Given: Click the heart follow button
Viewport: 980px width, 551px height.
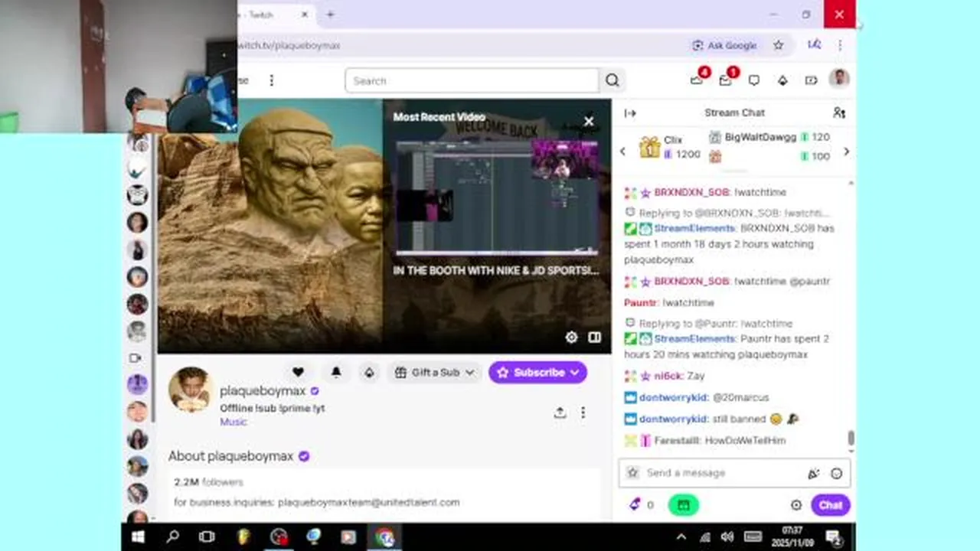Looking at the screenshot, I should coord(299,372).
